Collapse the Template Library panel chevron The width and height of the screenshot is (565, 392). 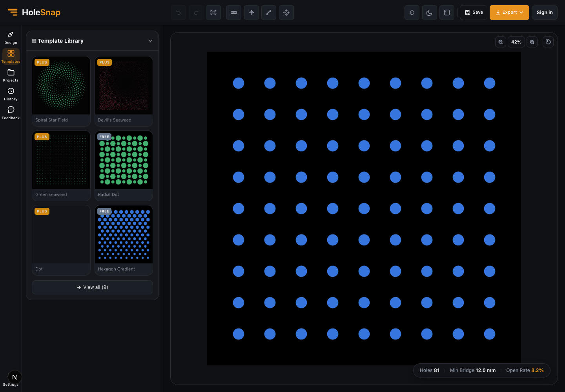point(150,41)
